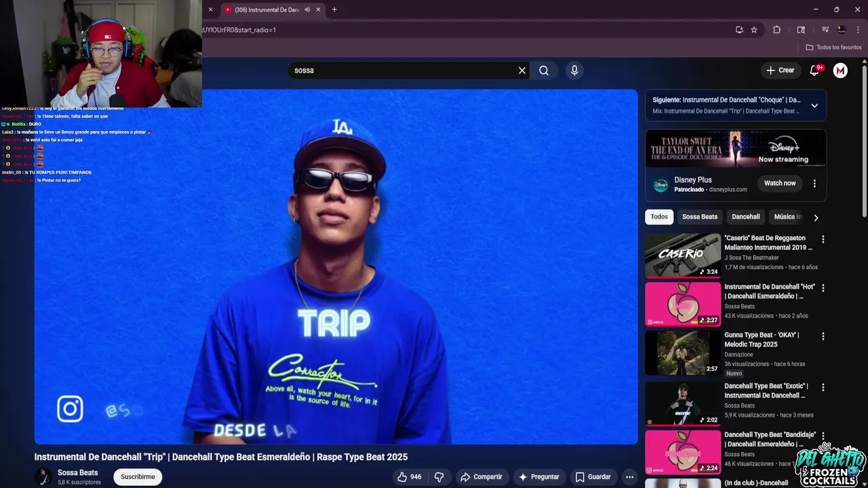This screenshot has width=868, height=488.
Task: Open the browser profile avatar
Action: 842,30
